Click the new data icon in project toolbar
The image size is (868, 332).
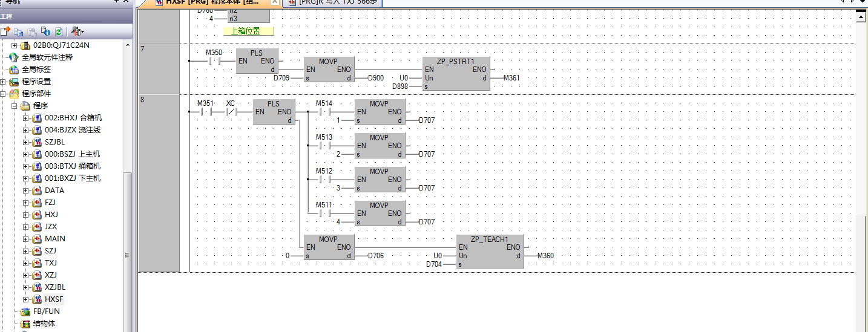tap(5, 31)
